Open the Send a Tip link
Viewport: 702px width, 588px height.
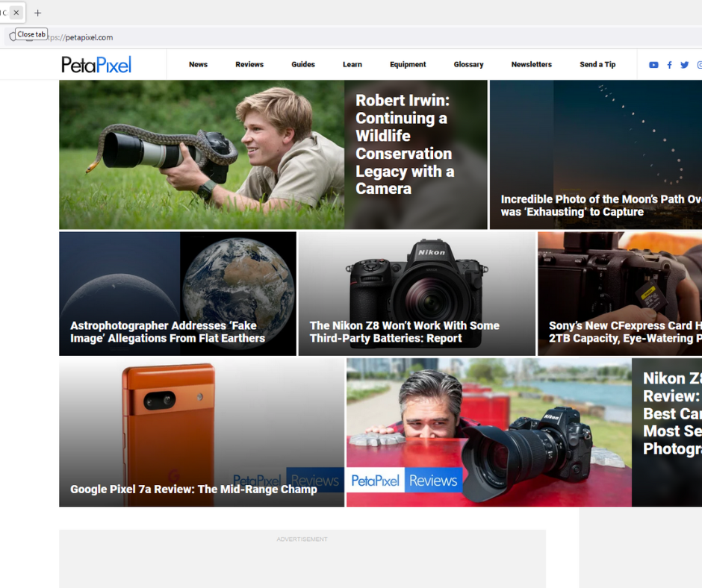point(597,64)
